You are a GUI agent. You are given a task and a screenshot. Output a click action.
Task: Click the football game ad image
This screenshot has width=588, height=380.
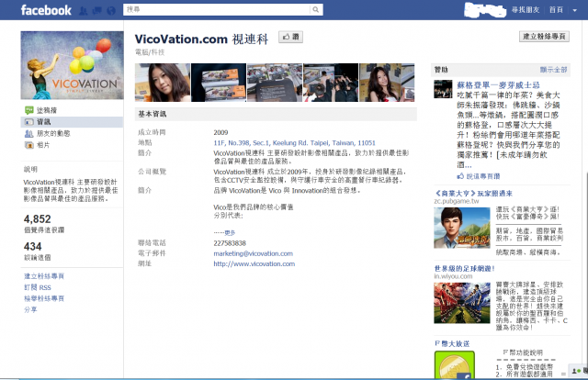point(462,303)
